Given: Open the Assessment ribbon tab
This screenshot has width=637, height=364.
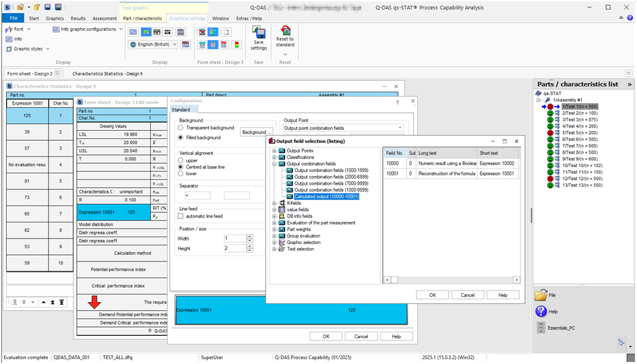Looking at the screenshot, I should click(104, 18).
